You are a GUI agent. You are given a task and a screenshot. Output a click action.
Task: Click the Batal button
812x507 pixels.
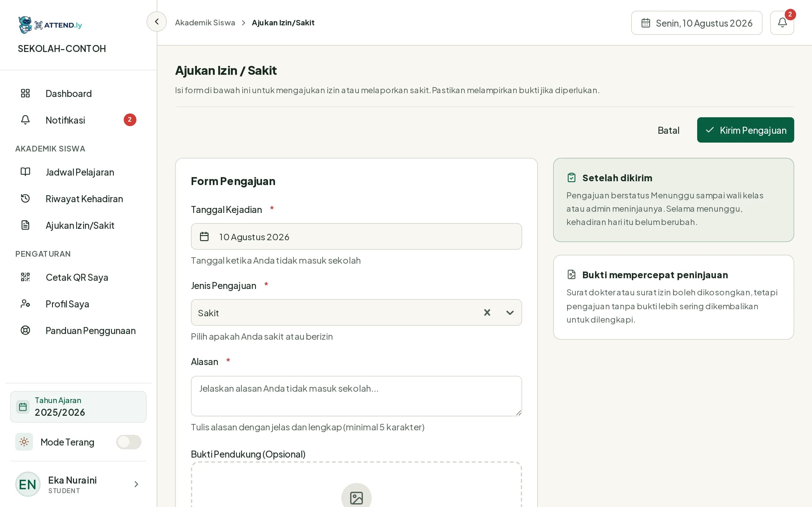668,130
